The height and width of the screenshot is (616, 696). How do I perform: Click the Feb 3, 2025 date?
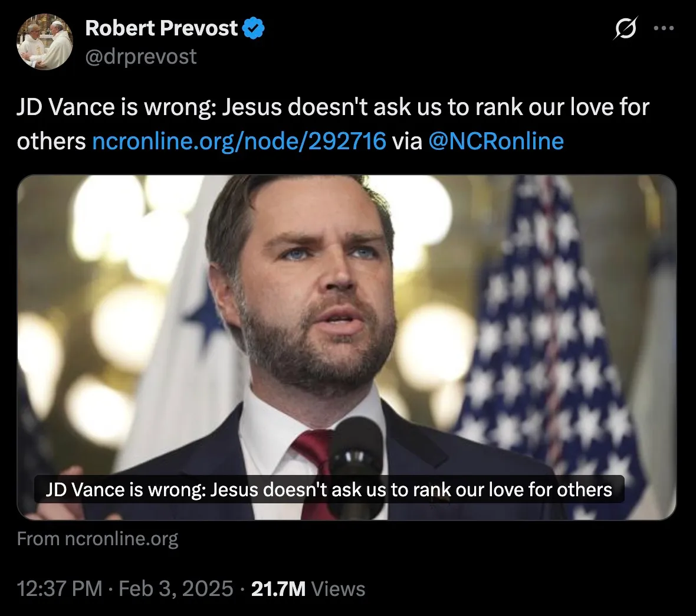click(176, 589)
